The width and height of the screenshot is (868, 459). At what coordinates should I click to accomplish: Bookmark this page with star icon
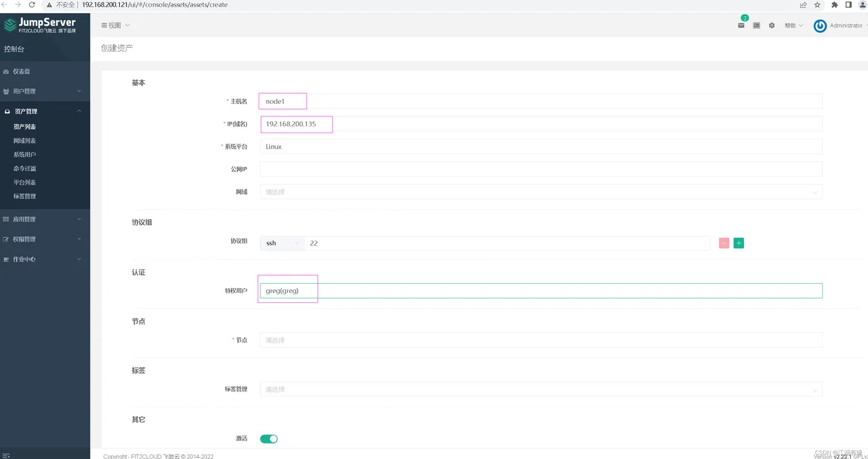tap(817, 4)
